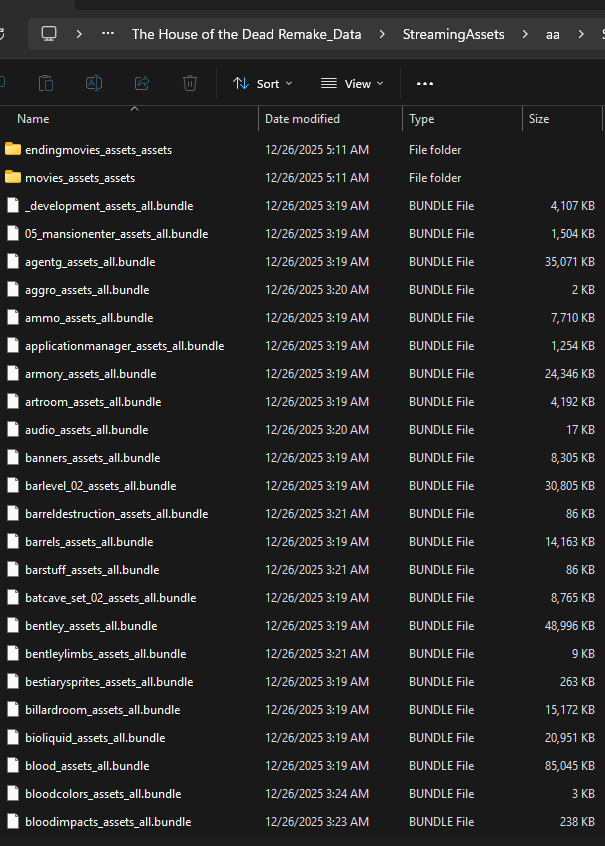Click the 48,996 KB size value

(x=569, y=626)
